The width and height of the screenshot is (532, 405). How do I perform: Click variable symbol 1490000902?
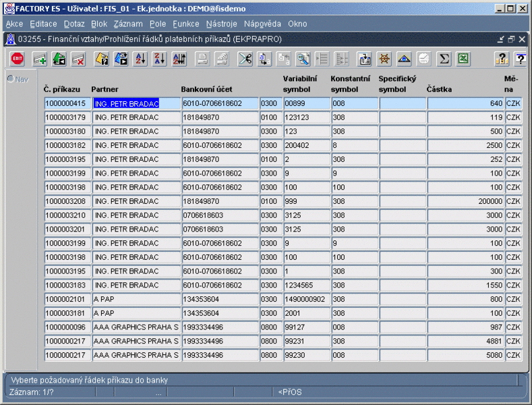point(307,299)
